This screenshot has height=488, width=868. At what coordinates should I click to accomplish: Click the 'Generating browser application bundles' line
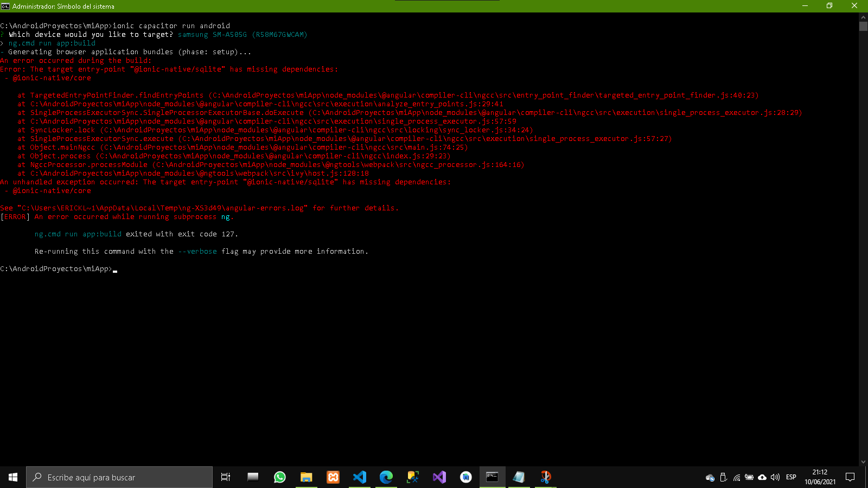(x=126, y=52)
